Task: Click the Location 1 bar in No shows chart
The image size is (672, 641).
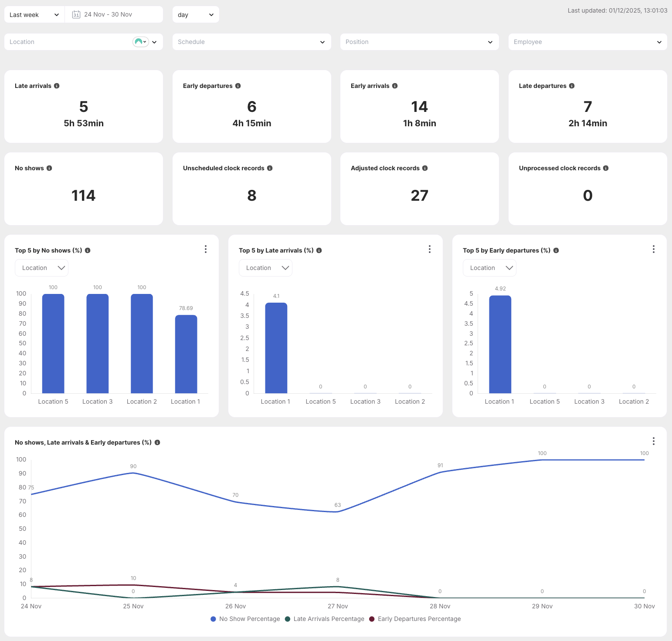Action: point(186,354)
